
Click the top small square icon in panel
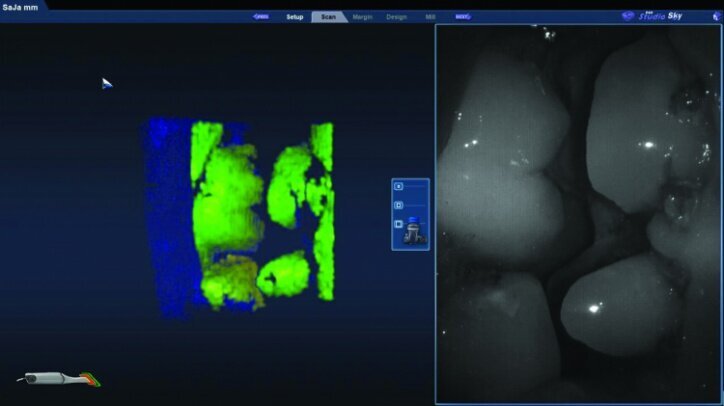pos(399,186)
